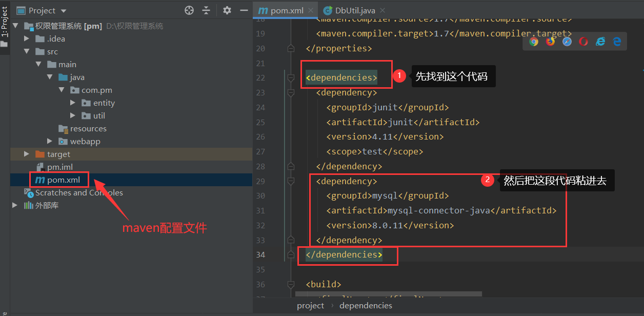Click the junit artifactId line
644x316 pixels.
coord(403,122)
